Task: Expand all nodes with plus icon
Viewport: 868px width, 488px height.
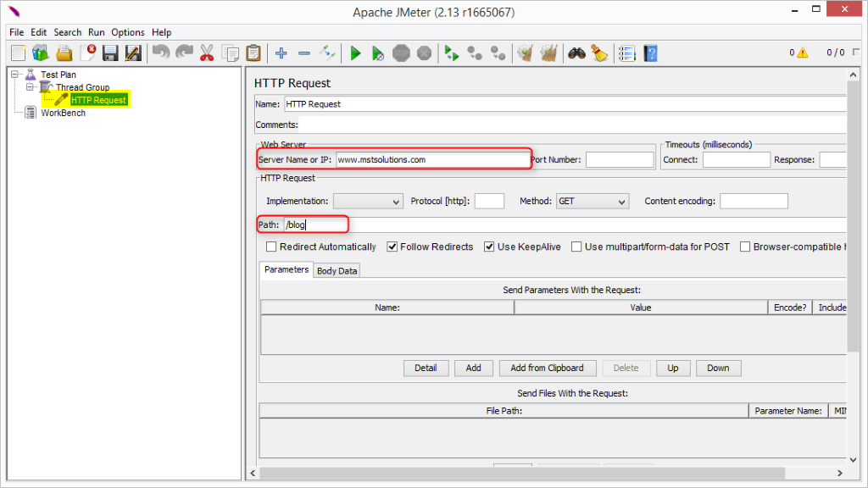Action: [x=281, y=53]
